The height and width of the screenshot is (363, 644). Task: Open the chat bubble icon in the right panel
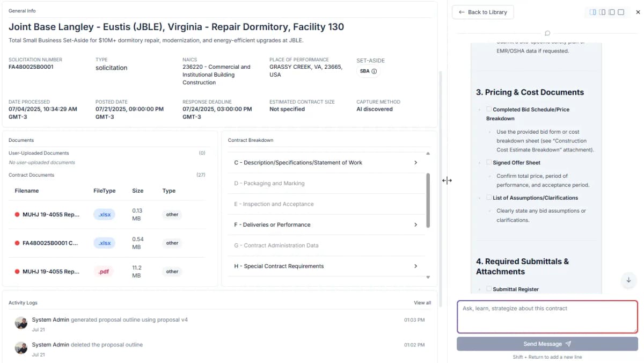click(x=547, y=33)
